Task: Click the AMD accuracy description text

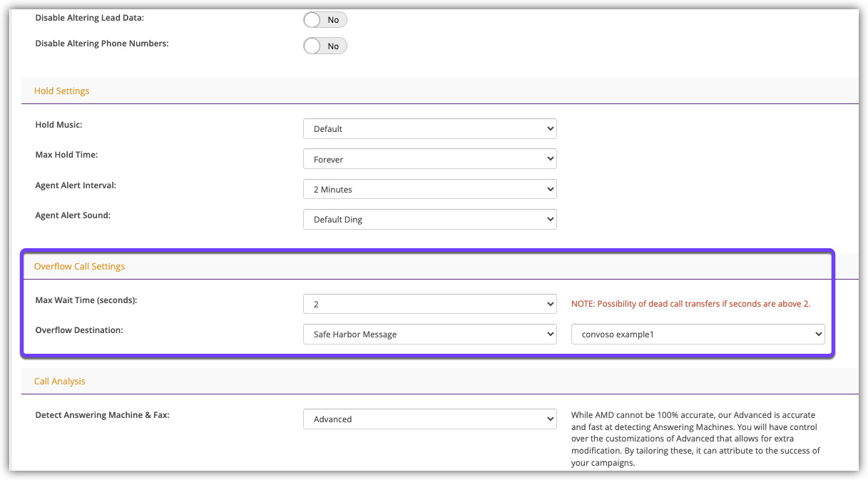Action: pyautogui.click(x=695, y=439)
